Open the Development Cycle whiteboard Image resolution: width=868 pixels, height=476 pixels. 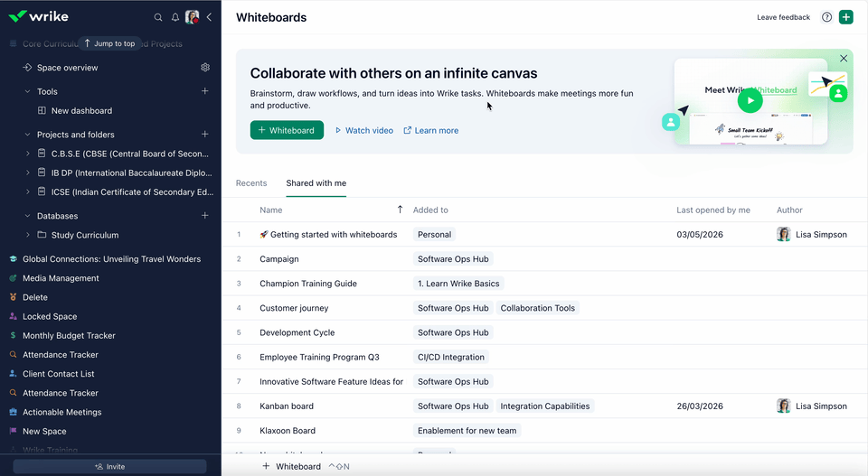pos(297,332)
